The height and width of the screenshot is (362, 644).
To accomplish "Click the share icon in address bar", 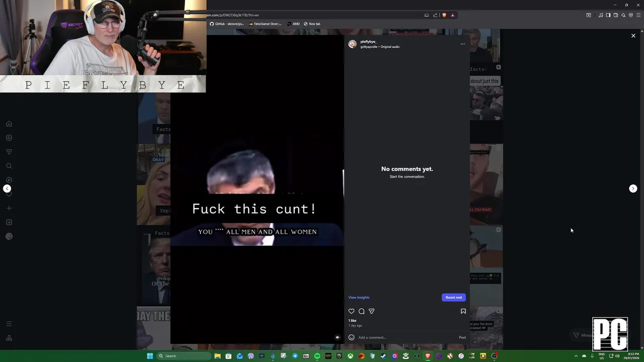I will point(435,15).
